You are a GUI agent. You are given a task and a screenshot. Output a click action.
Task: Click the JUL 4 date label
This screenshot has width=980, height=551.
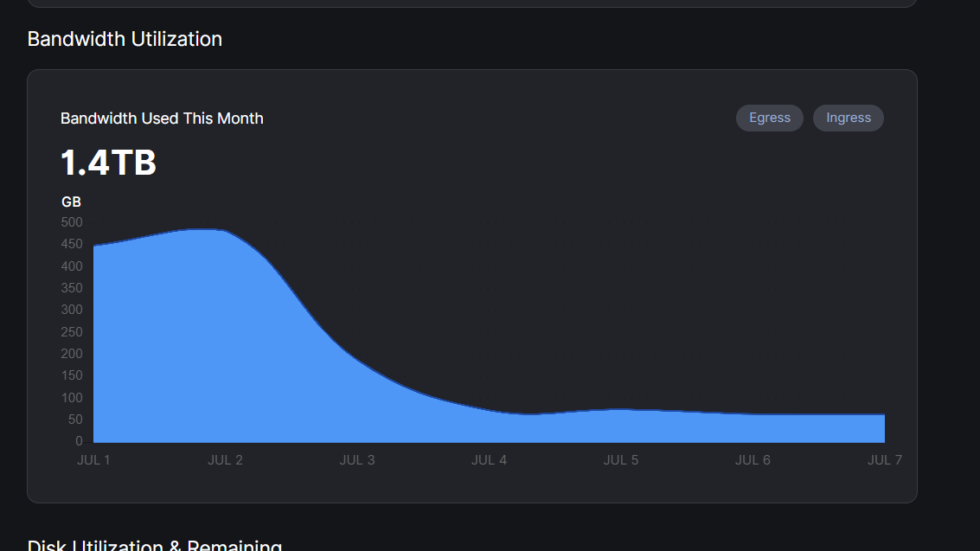[x=489, y=460]
